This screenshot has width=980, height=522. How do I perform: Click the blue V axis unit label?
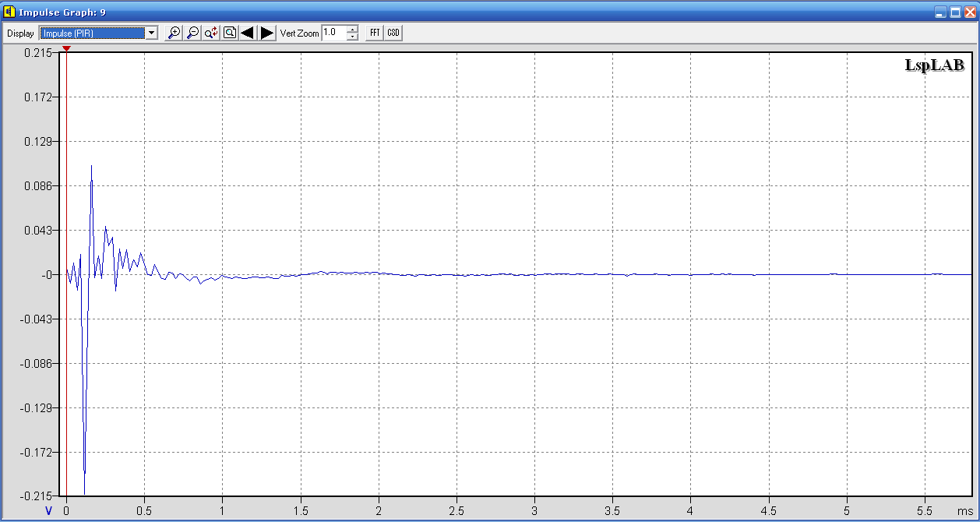point(48,511)
